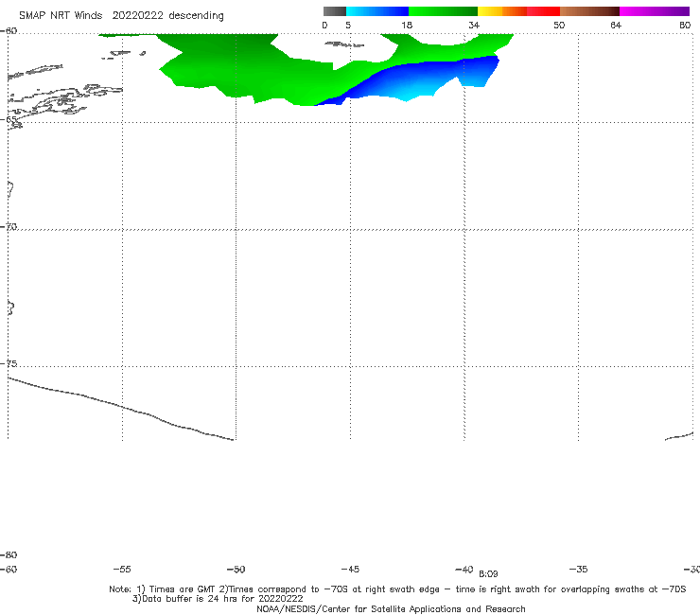Click the NOAA/NESDIS credit line
The image size is (700, 615).
coord(391,609)
